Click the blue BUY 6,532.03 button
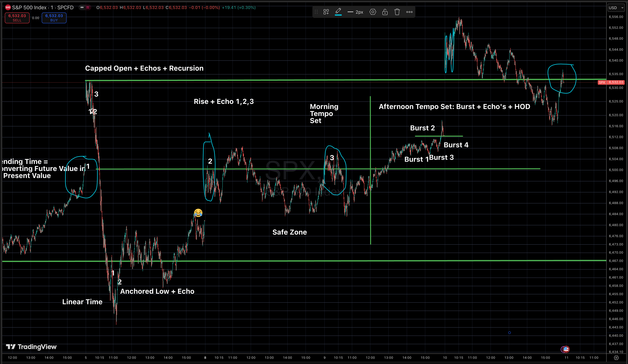 click(x=54, y=18)
